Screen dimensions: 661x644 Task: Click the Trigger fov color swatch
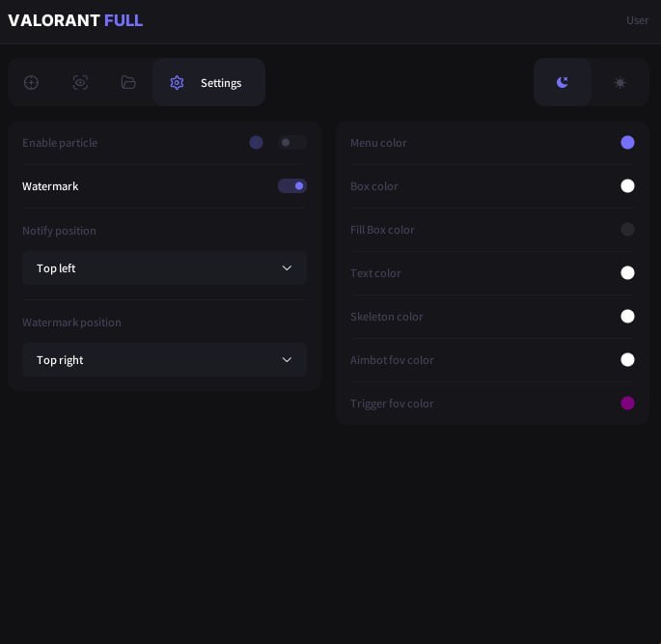point(627,404)
